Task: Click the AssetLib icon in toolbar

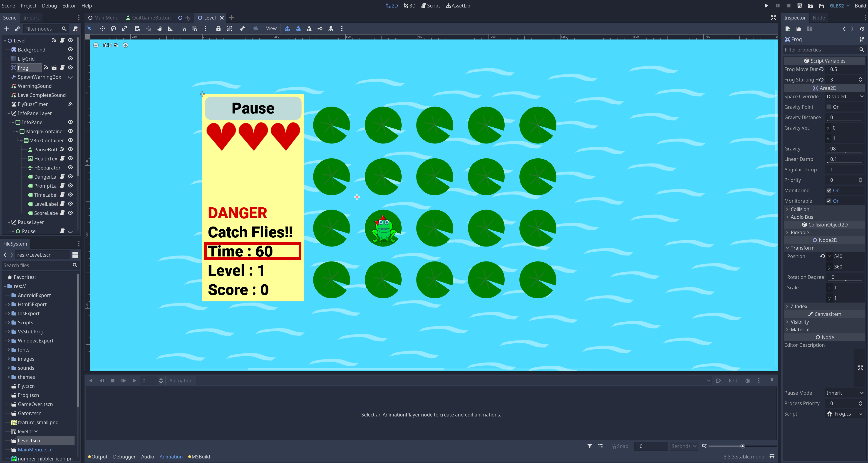Action: 458,5
